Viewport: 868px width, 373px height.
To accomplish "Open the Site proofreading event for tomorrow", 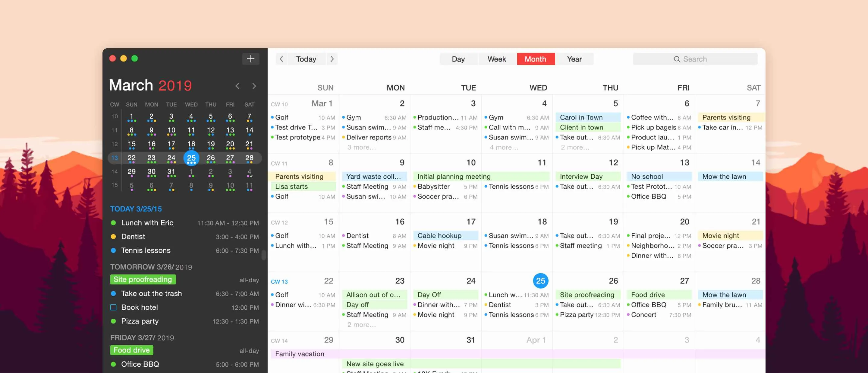I will coord(143,279).
